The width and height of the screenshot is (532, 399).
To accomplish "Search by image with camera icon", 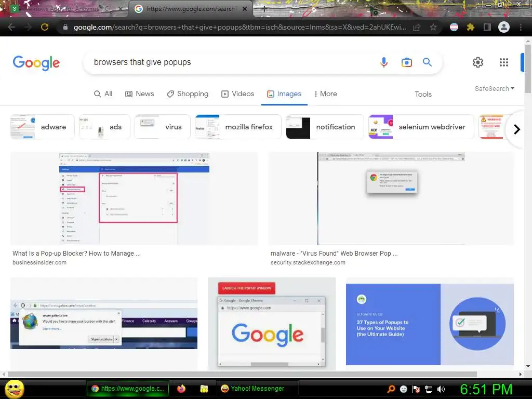I will tap(406, 62).
